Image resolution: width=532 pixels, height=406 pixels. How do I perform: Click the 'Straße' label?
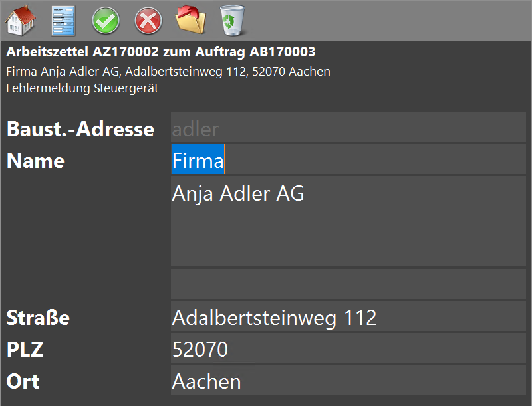[39, 318]
